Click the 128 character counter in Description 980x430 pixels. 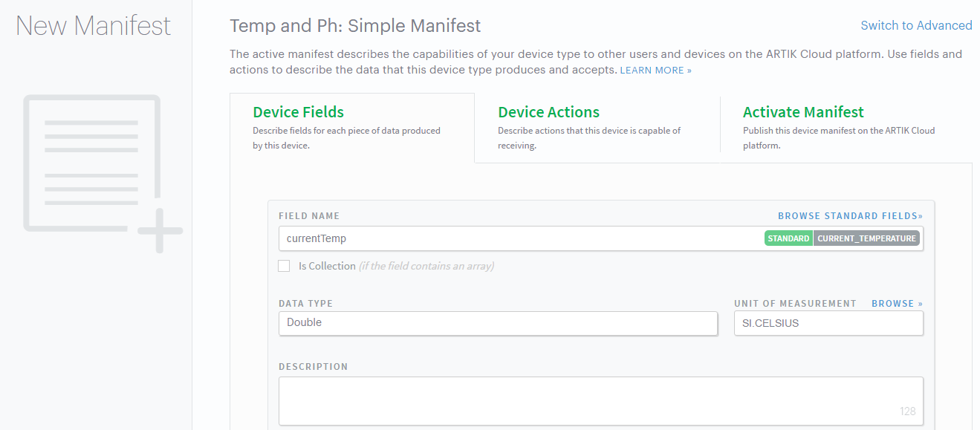pos(907,411)
